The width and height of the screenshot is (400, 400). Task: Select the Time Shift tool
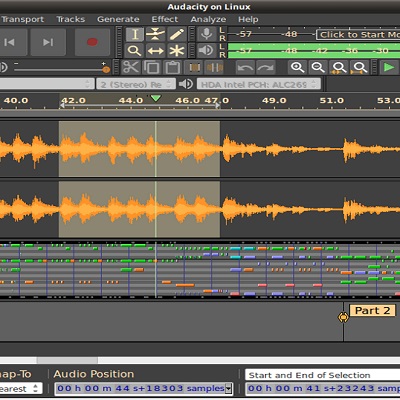(x=155, y=51)
